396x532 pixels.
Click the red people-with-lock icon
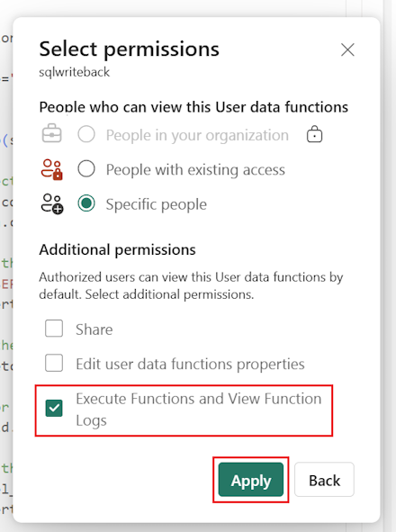52,169
